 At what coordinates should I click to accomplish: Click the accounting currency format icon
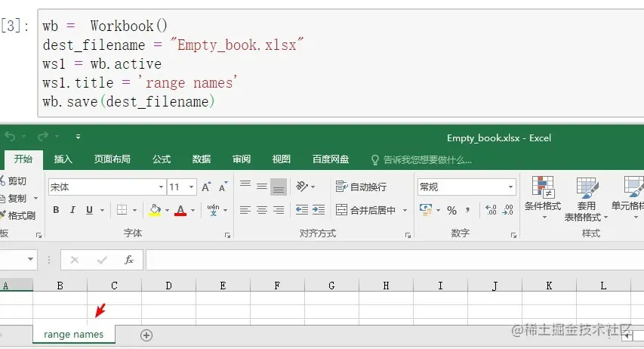click(426, 210)
